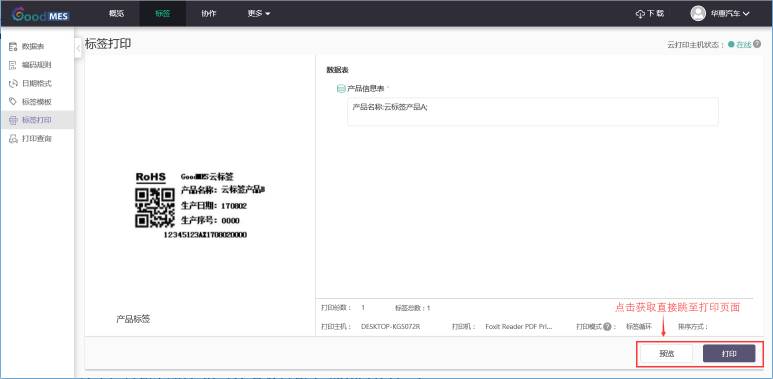
Task: Click the 编码规则 sidebar icon
Action: (x=13, y=65)
